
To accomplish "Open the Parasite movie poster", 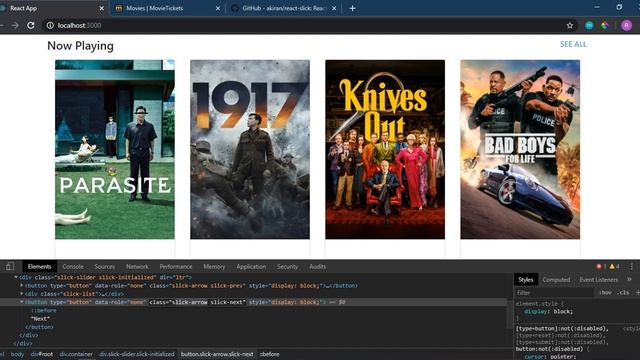I will click(115, 149).
